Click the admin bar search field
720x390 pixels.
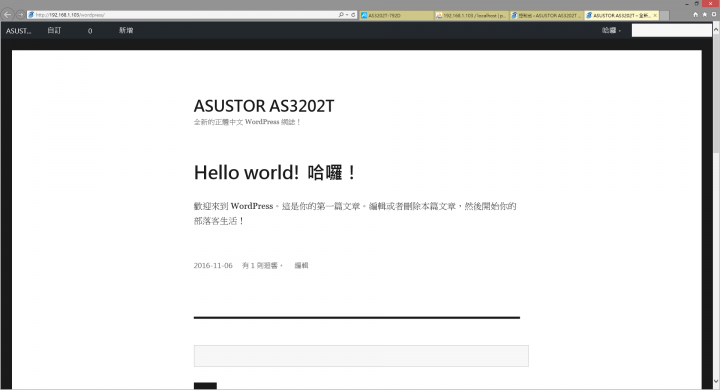pyautogui.click(x=671, y=31)
